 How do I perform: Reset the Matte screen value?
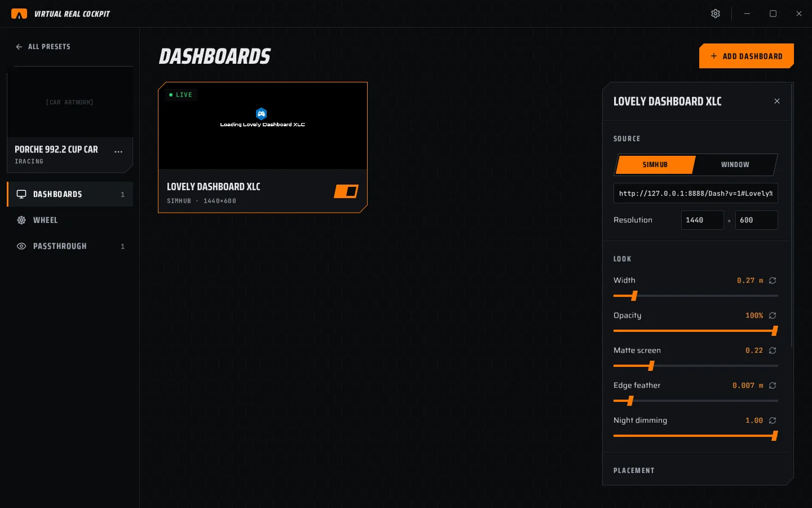tap(773, 351)
